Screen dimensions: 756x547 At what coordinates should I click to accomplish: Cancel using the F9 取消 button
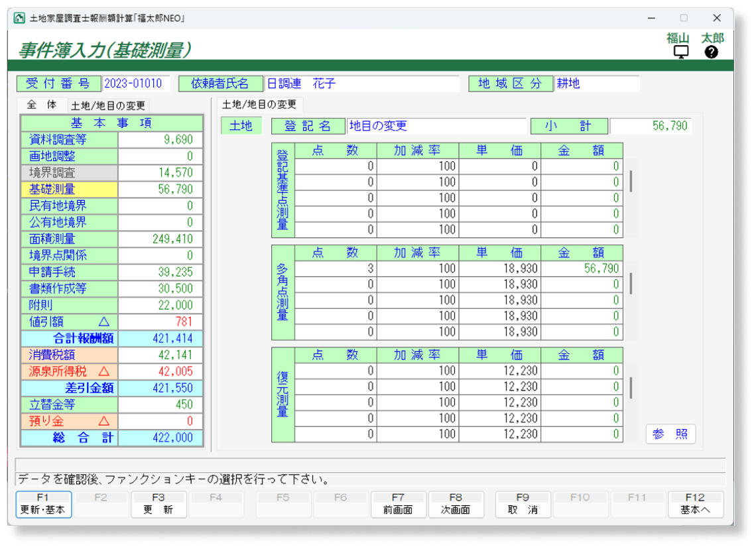click(x=523, y=504)
